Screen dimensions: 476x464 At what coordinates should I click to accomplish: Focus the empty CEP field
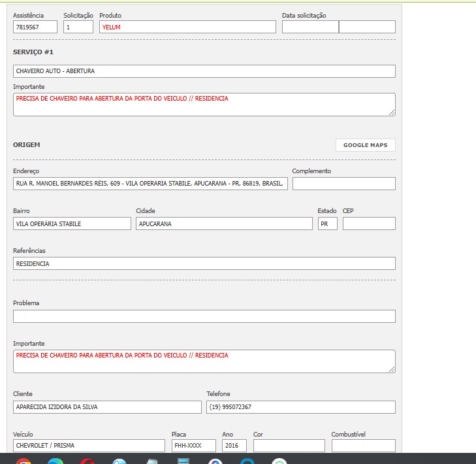[369, 224]
